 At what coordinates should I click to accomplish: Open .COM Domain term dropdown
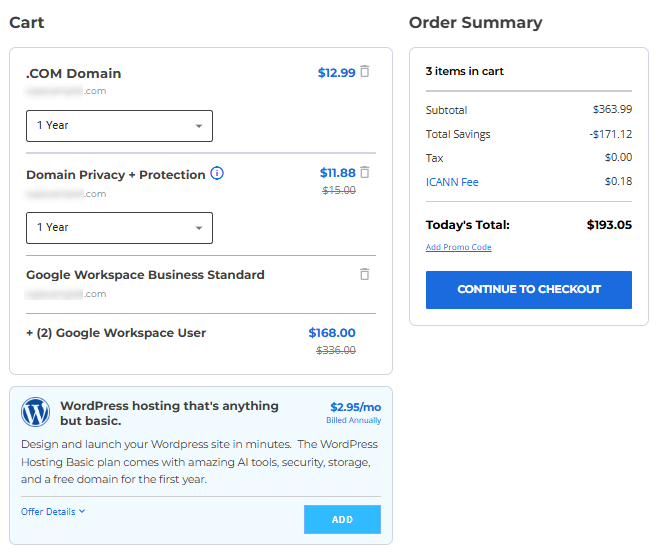point(119,126)
